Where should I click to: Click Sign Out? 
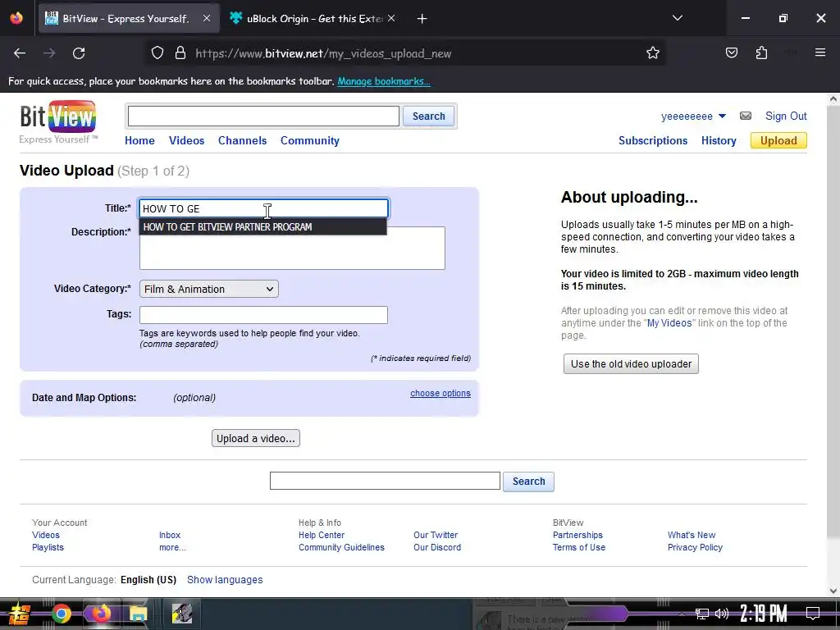pos(785,116)
